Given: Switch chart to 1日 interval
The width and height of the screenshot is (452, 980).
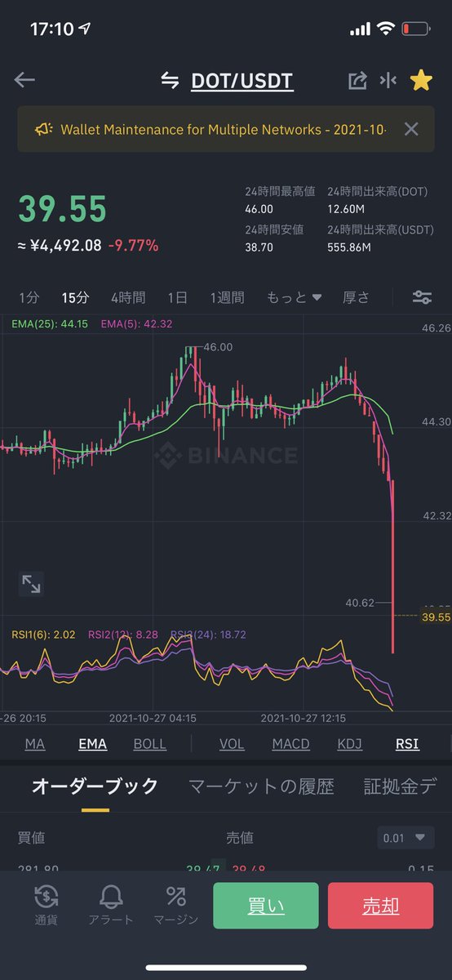Looking at the screenshot, I should tap(177, 297).
